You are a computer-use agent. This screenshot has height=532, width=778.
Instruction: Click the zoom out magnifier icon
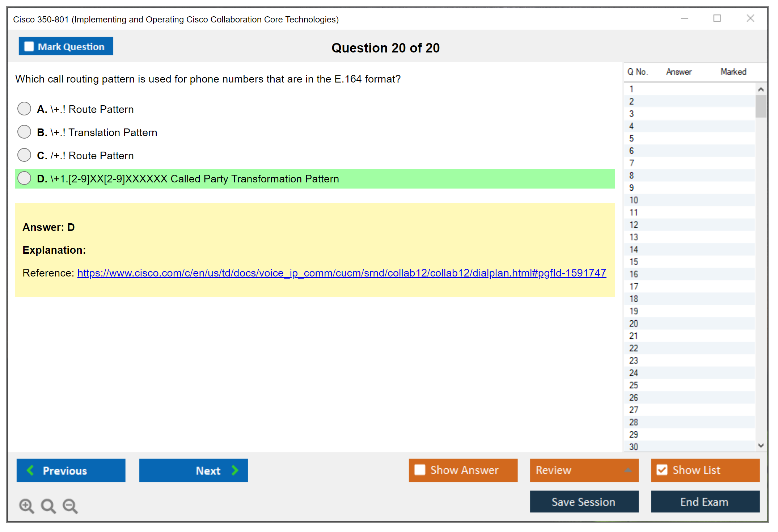click(x=70, y=506)
